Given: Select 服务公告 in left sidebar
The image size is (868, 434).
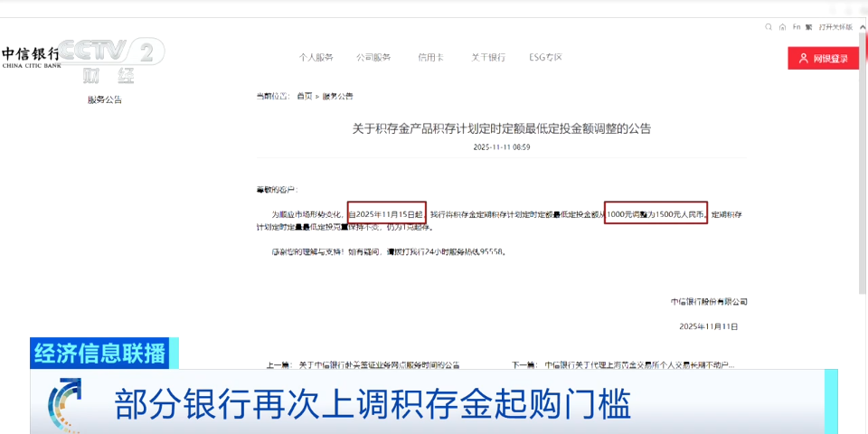Looking at the screenshot, I should pos(105,99).
